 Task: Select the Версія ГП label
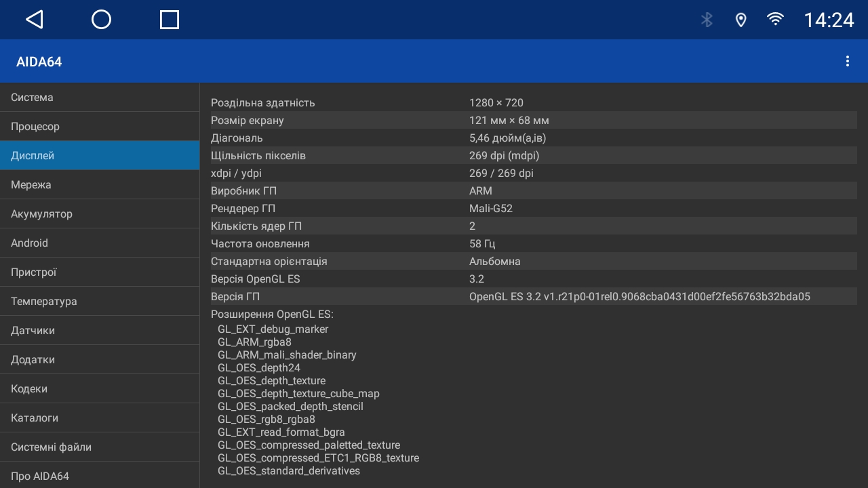235,297
